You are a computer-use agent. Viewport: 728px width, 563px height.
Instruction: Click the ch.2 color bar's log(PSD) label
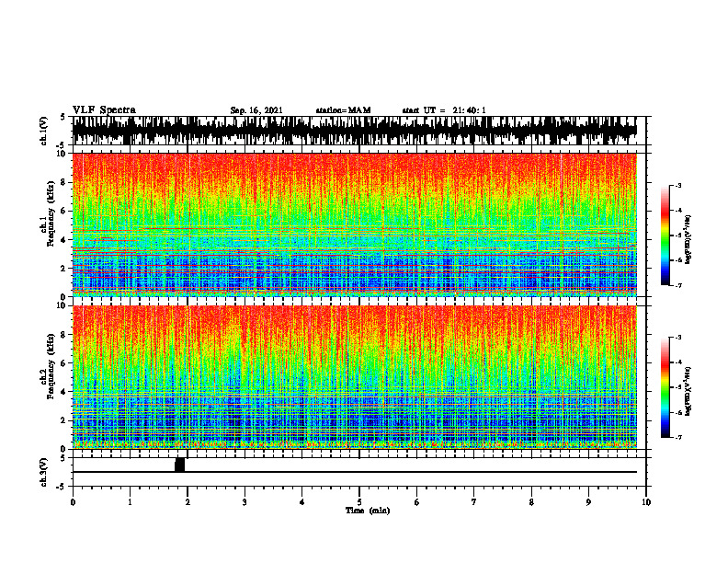pyautogui.click(x=688, y=391)
